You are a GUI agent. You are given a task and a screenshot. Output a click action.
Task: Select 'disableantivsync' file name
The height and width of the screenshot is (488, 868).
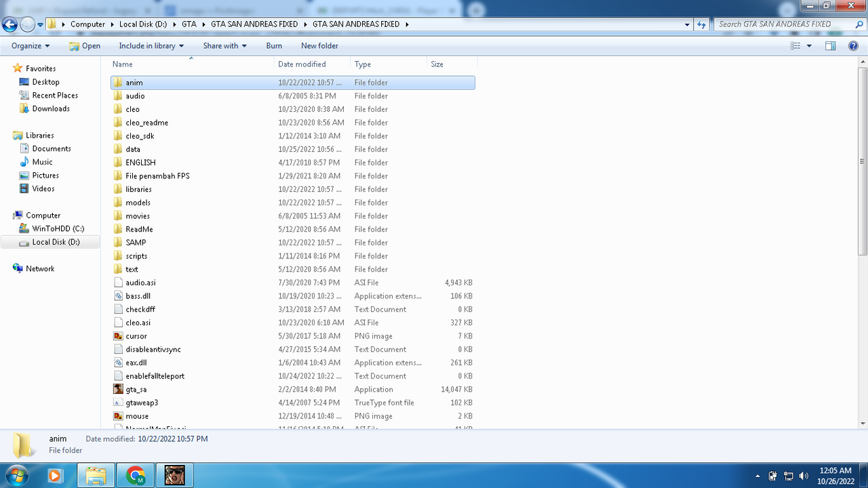point(153,350)
